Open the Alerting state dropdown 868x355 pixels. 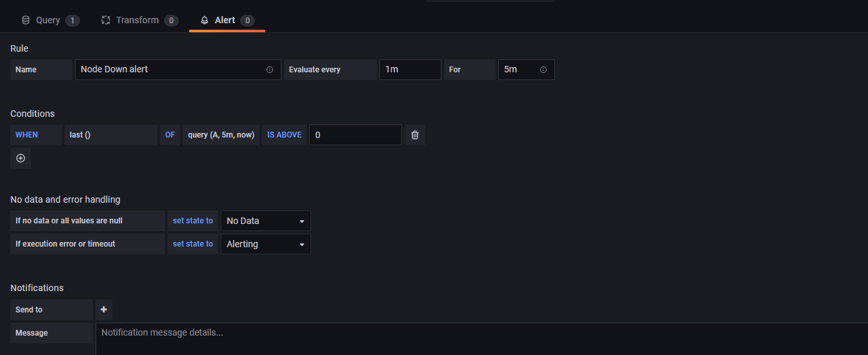265,244
